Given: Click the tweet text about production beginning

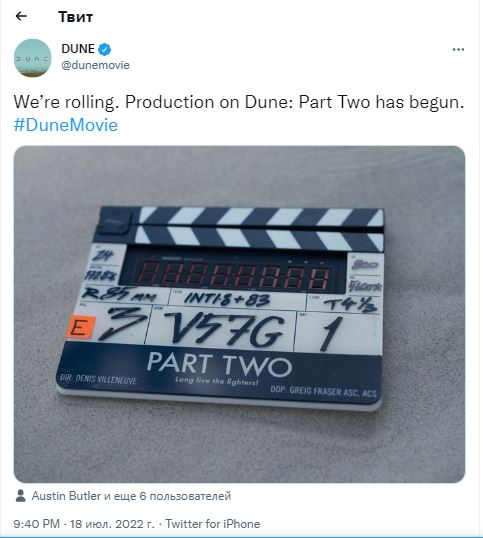Looking at the screenshot, I should point(239,102).
